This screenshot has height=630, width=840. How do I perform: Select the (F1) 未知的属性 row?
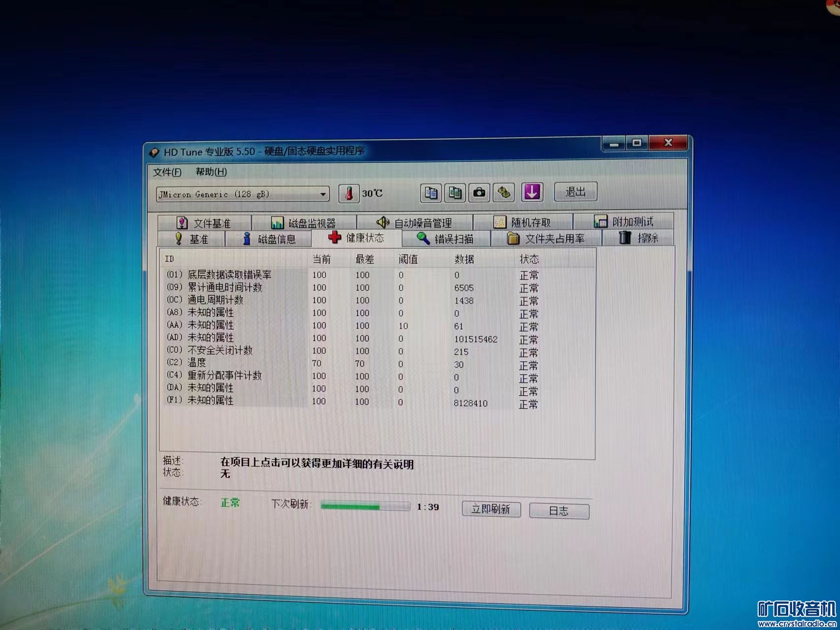(x=353, y=401)
